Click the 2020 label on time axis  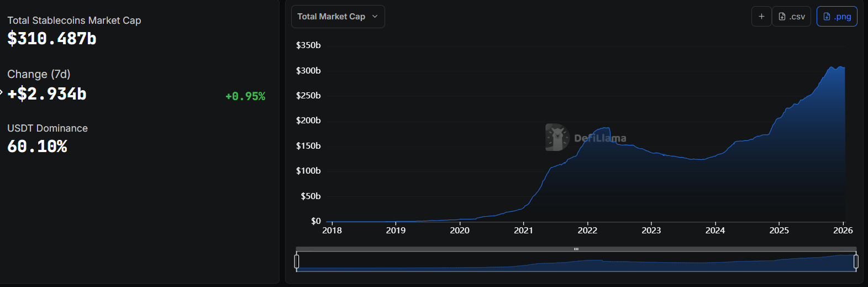point(460,231)
